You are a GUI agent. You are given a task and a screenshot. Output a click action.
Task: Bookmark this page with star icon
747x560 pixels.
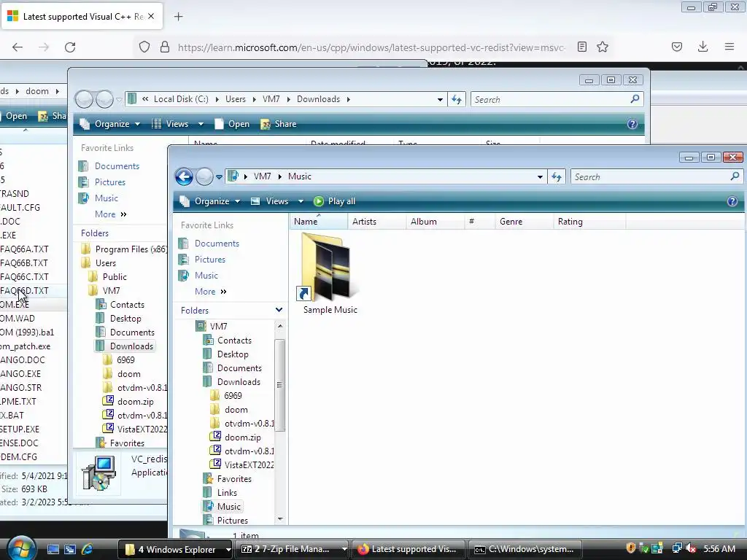pos(603,47)
